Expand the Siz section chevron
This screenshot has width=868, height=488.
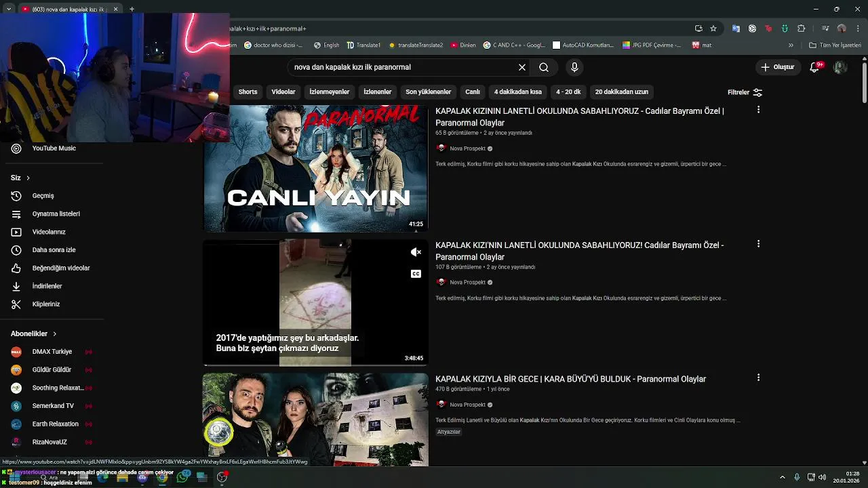coord(28,178)
